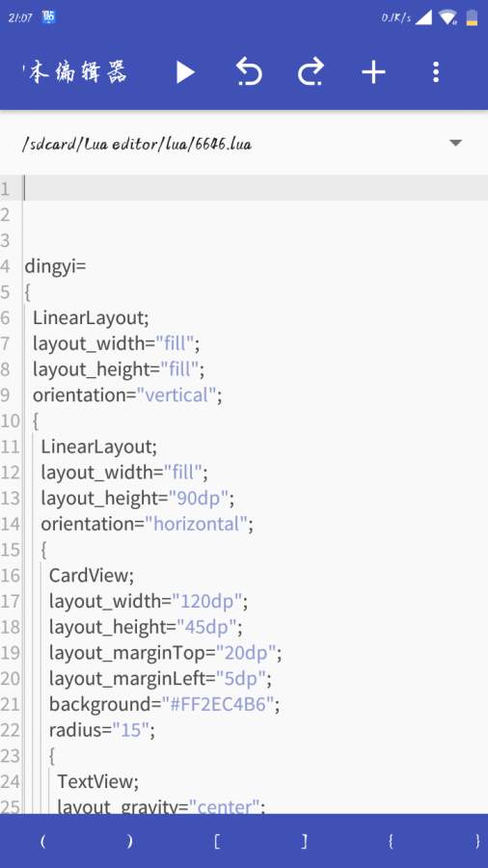Viewport: 488px width, 868px height.
Task: Tap the Wi-Fi status icon
Action: tap(447, 17)
